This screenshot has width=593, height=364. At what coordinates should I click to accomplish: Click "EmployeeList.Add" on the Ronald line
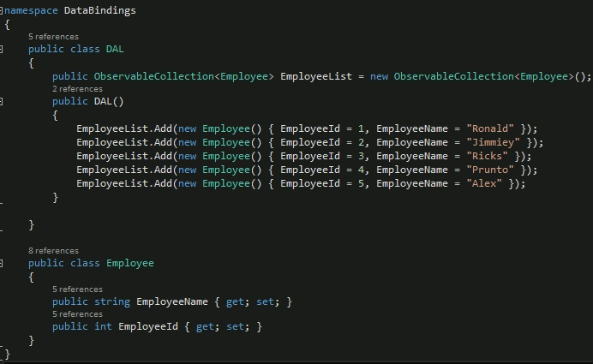(x=124, y=128)
